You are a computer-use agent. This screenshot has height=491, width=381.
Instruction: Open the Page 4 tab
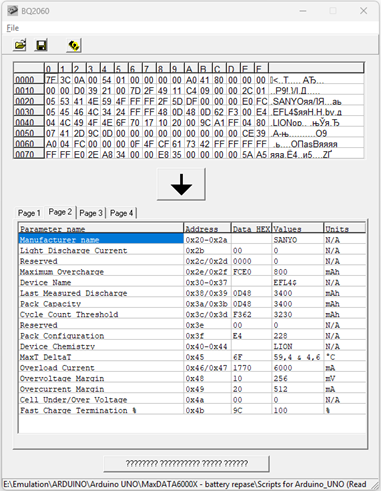tap(121, 213)
